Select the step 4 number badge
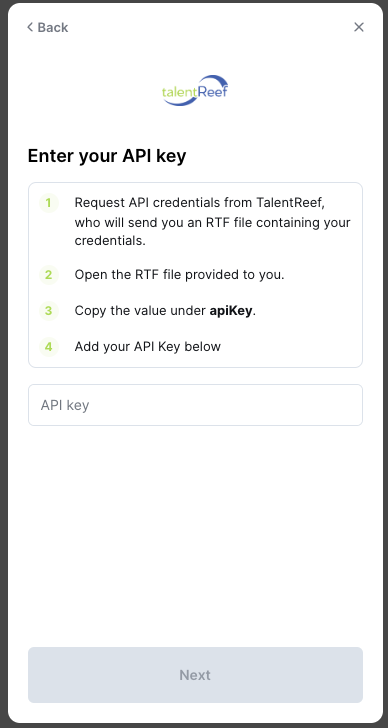Screen dimensions: 388x728 coord(48,346)
